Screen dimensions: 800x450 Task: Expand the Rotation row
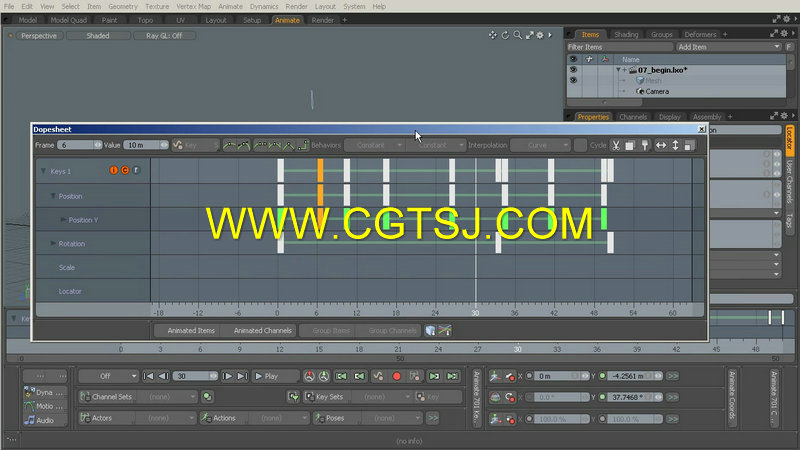[53, 244]
